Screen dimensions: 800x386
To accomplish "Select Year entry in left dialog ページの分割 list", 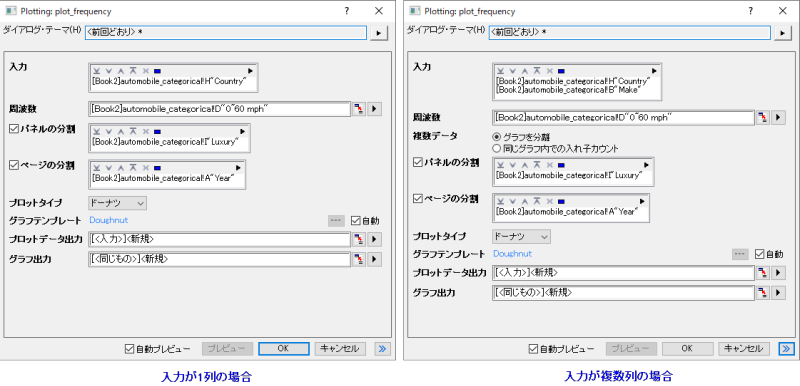I will (x=163, y=177).
